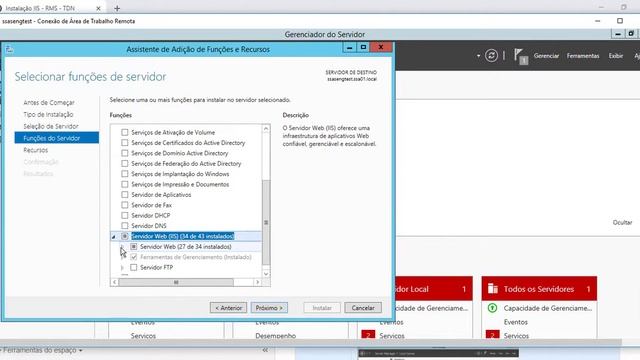Open Serviços under Todos os Servidores
The height and width of the screenshot is (360, 640).
(x=516, y=336)
